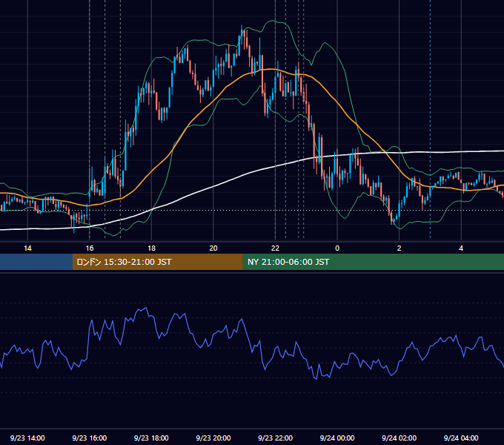Select the NY 21:00-06:00 JST session band
The width and height of the screenshot is (504, 445).
click(373, 262)
